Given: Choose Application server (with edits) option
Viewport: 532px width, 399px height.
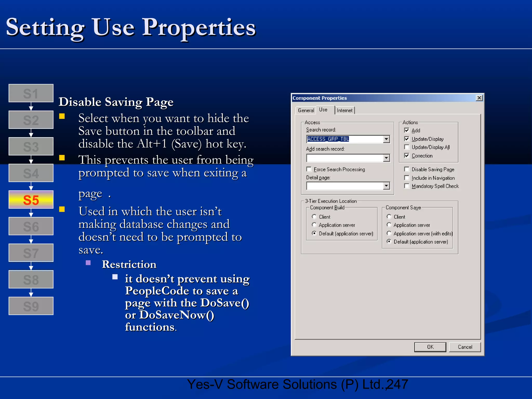Looking at the screenshot, I should 389,233.
